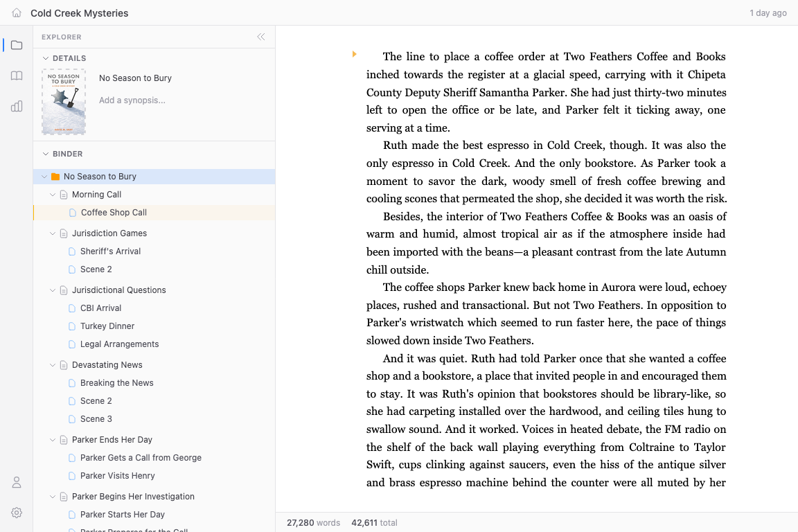Image resolution: width=798 pixels, height=532 pixels.
Task: Open the user profile icon
Action: pos(16,482)
